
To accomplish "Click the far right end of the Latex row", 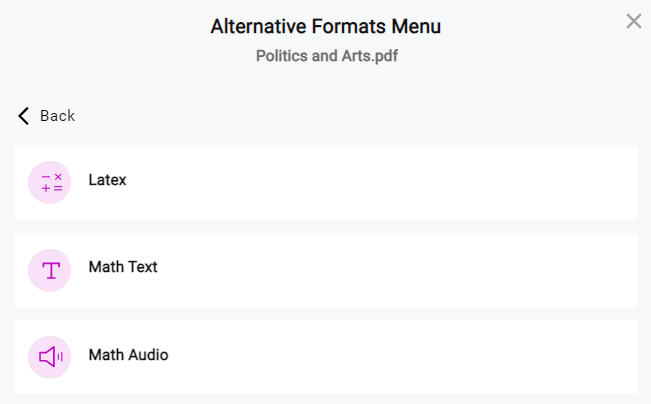I will click(623, 182).
